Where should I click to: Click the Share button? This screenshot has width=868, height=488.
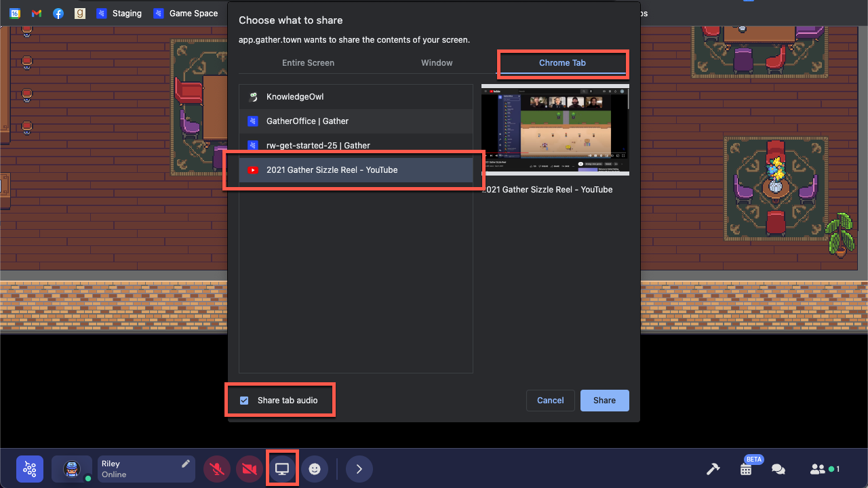pyautogui.click(x=604, y=401)
